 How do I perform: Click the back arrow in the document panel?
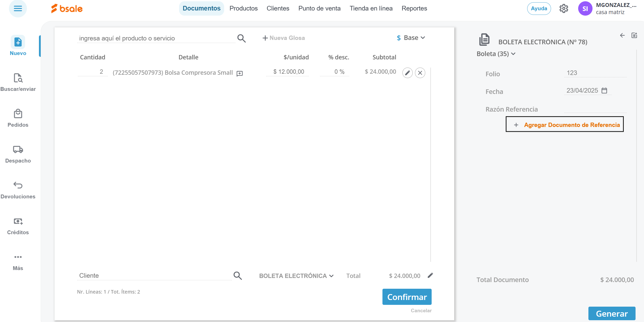[x=622, y=35]
